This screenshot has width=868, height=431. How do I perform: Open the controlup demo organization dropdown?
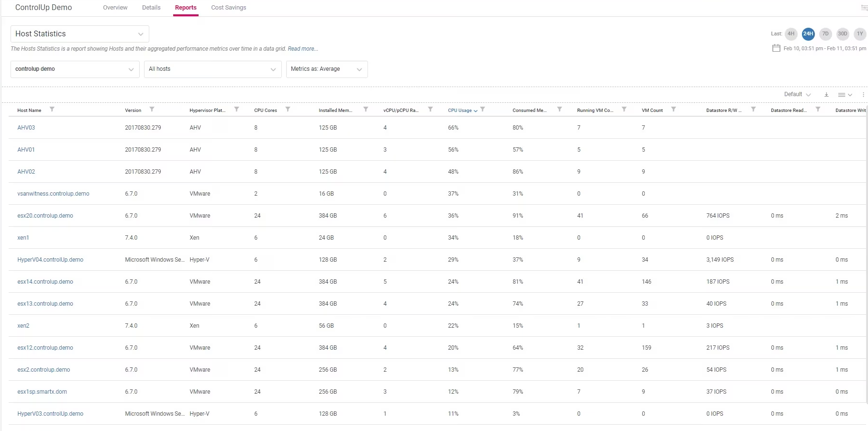75,69
